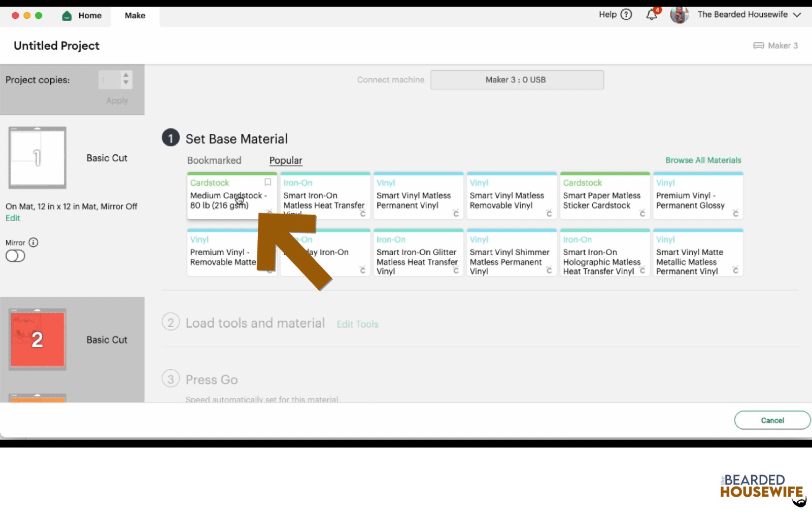Select the orange mat 3 thumbnail
The height and width of the screenshot is (516, 812).
coord(38,398)
